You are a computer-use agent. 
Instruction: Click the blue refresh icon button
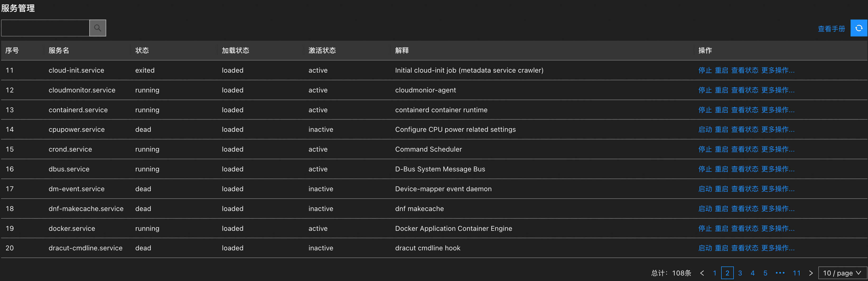858,28
